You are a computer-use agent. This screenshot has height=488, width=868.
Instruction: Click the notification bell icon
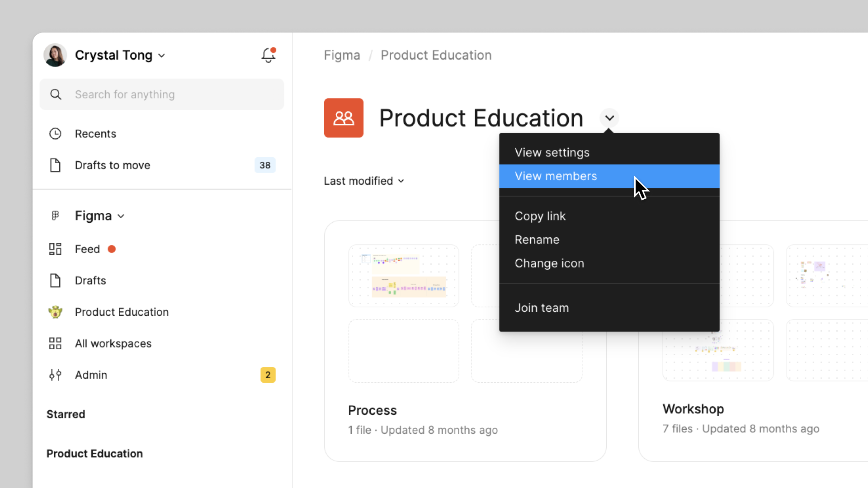tap(268, 55)
